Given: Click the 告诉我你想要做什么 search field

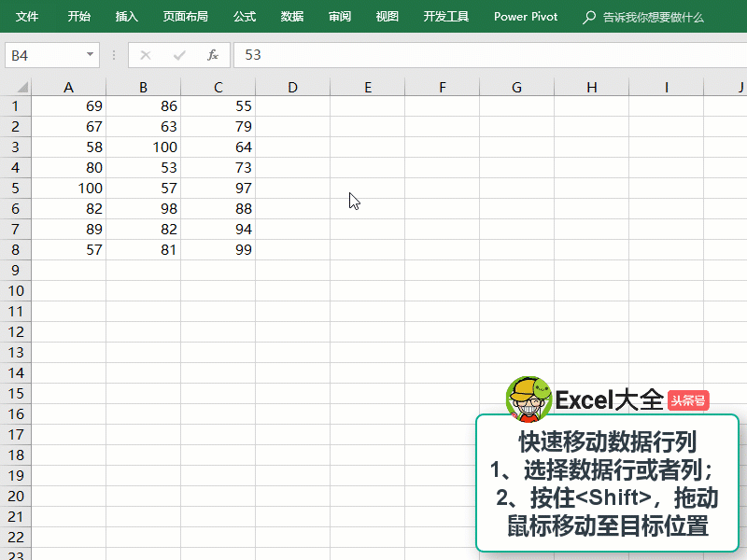Looking at the screenshot, I should coord(654,17).
